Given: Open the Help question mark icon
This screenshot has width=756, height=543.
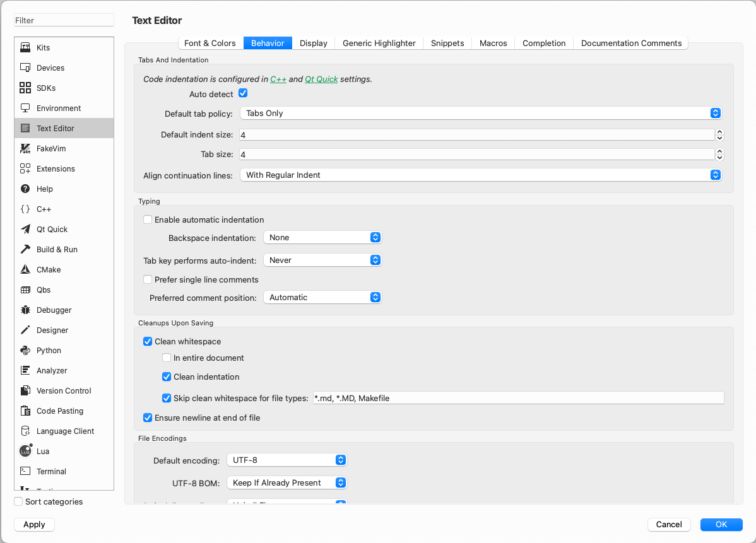Looking at the screenshot, I should [25, 189].
